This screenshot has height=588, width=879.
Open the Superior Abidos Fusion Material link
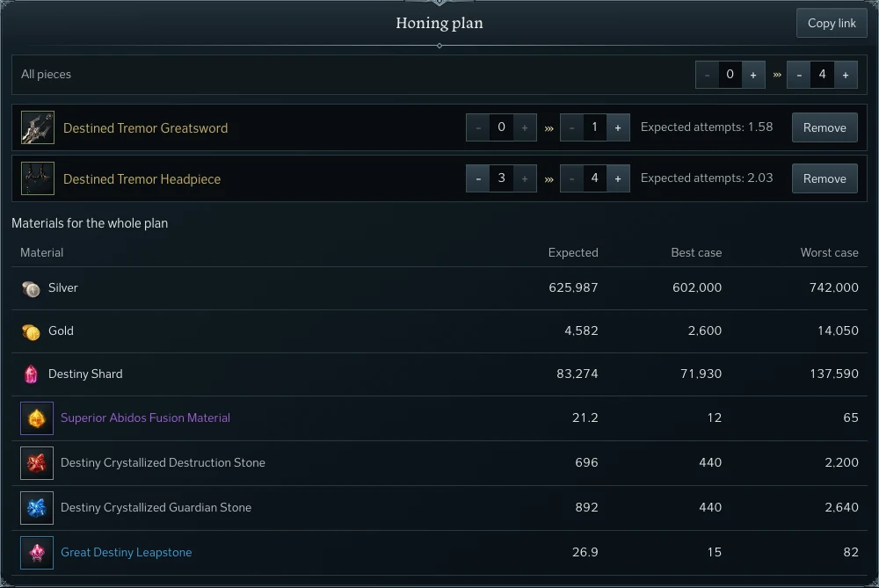point(145,417)
